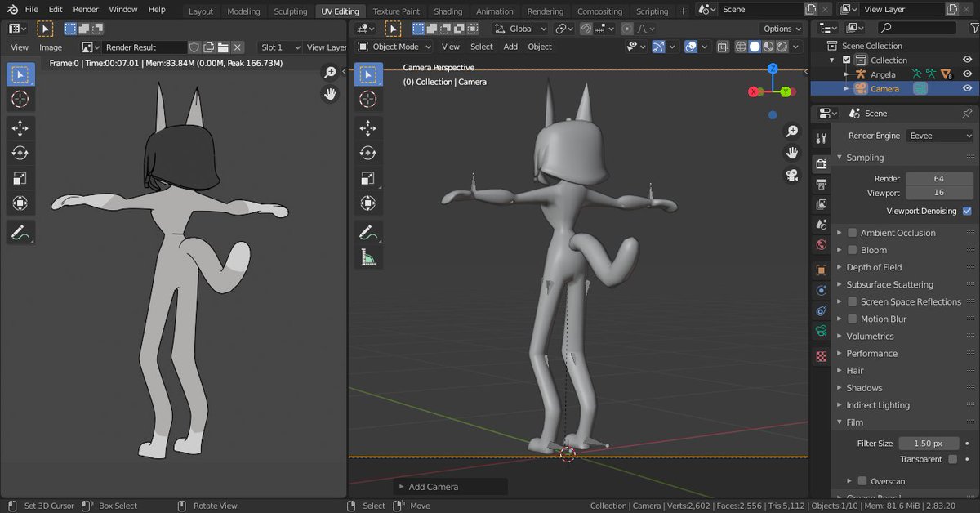The width and height of the screenshot is (980, 513).
Task: Click the zoom icon in 3D viewport
Action: [x=792, y=132]
